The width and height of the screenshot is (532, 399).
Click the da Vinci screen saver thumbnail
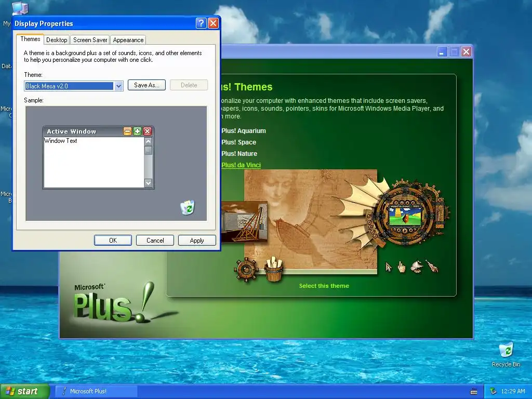click(244, 221)
